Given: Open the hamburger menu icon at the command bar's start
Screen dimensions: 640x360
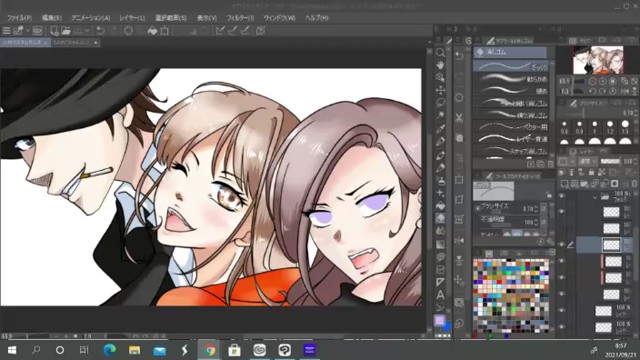Looking at the screenshot, I should pyautogui.click(x=6, y=31).
